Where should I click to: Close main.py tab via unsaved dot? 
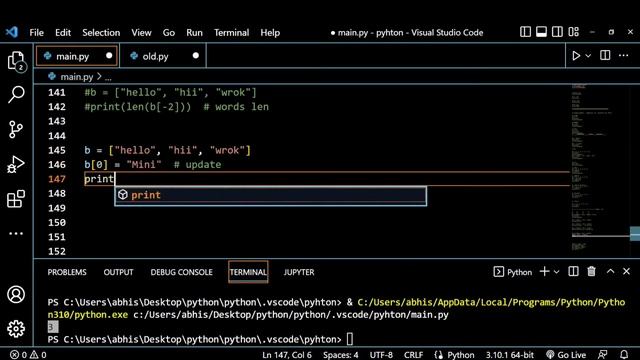109,56
